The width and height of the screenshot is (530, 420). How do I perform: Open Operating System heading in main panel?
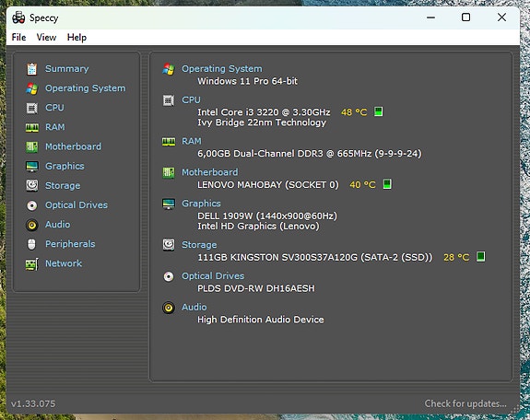coord(222,68)
